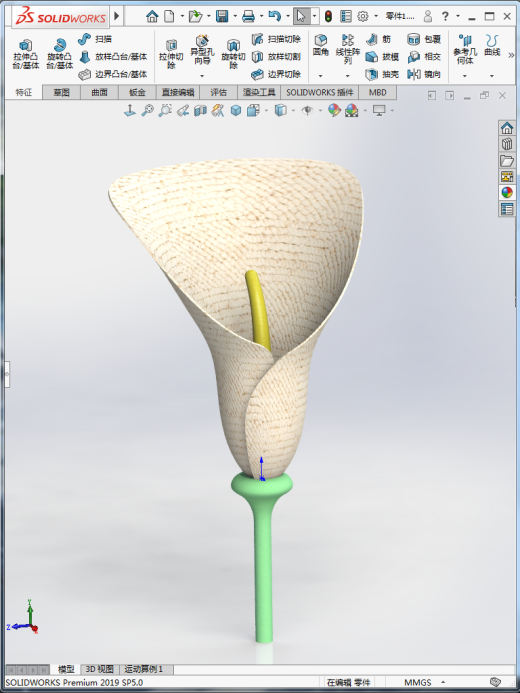
Task: Open the edit appearance color ball icon
Action: click(334, 110)
